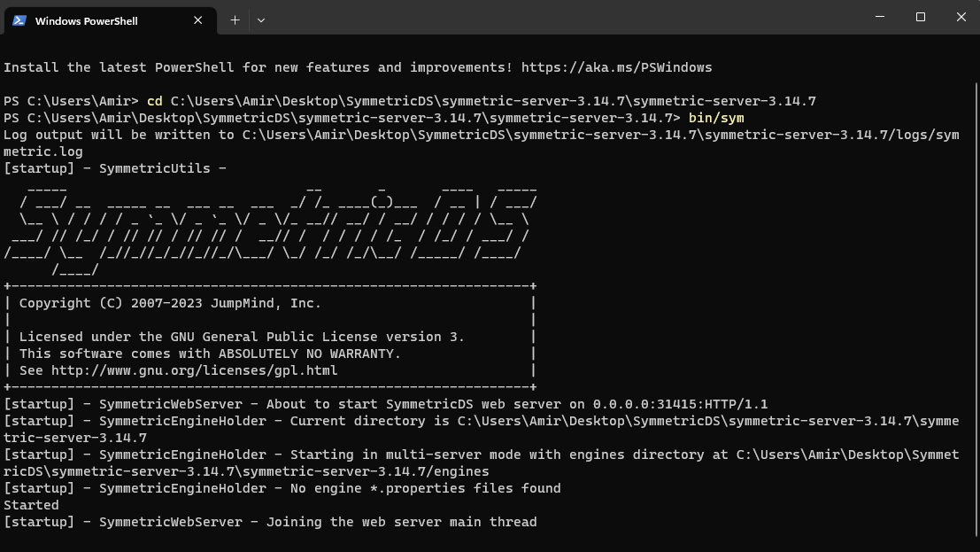Screen dimensions: 980x552
Task: Click the PowerShell icon in the tab
Action: 19,20
